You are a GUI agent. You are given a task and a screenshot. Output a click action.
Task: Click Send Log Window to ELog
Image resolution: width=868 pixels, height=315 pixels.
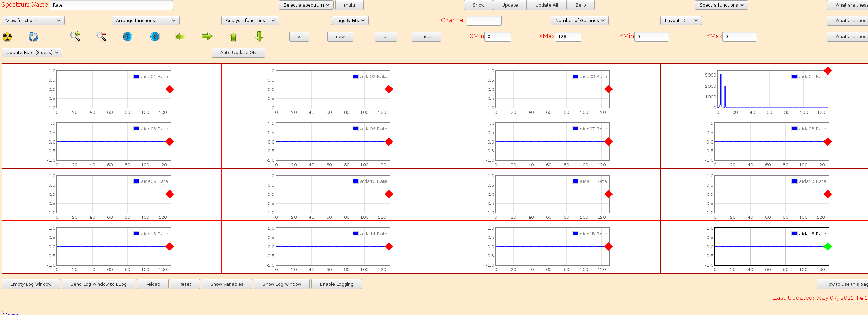[98, 284]
